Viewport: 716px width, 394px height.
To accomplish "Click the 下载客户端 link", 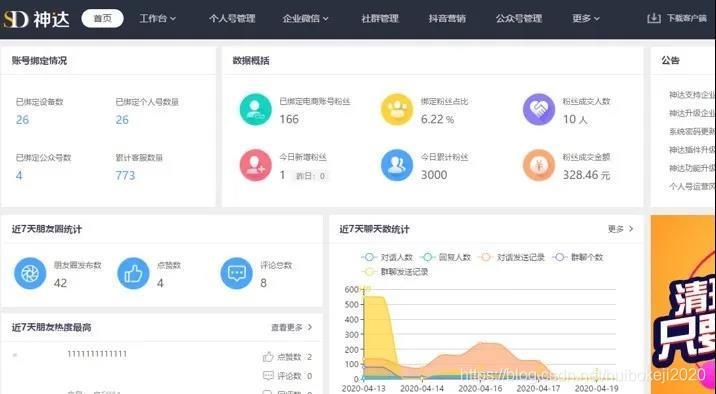I will point(686,19).
